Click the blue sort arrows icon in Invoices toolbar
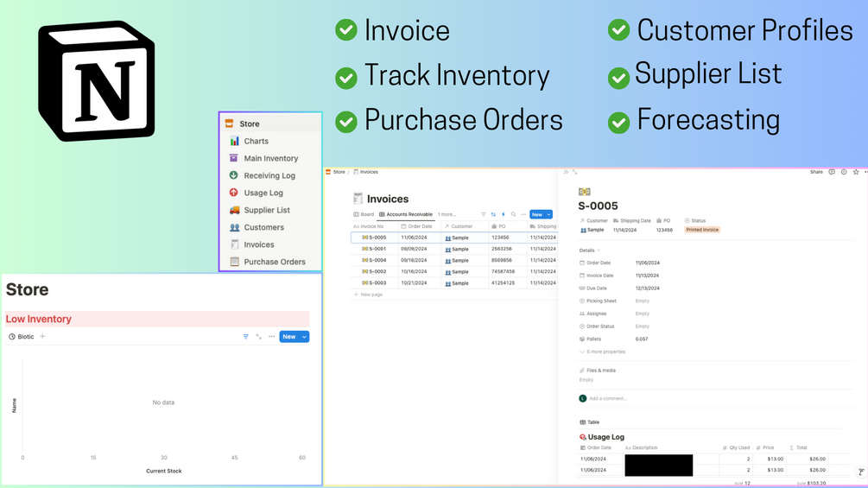Image resolution: width=868 pixels, height=488 pixels. pyautogui.click(x=493, y=214)
